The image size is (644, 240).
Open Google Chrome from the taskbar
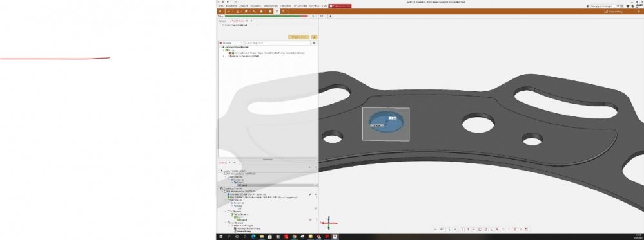[295, 237]
